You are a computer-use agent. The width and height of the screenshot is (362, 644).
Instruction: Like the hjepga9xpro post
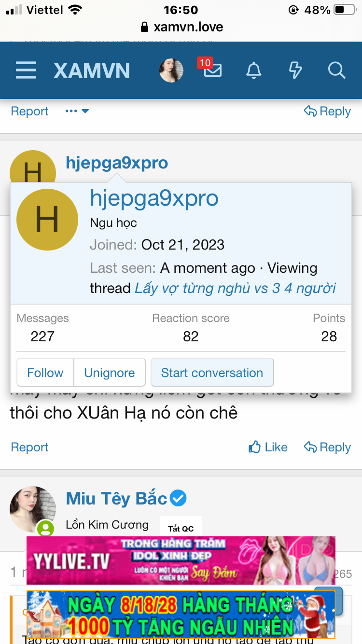268,448
